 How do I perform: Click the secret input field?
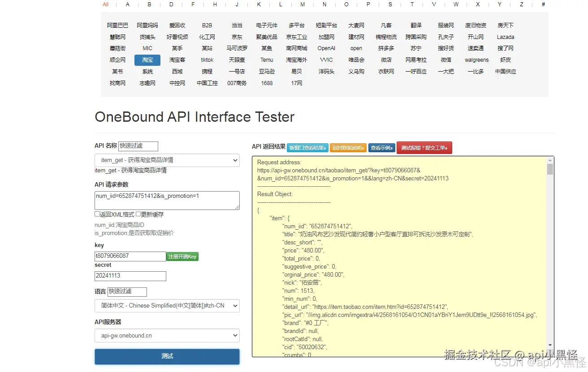click(x=130, y=276)
